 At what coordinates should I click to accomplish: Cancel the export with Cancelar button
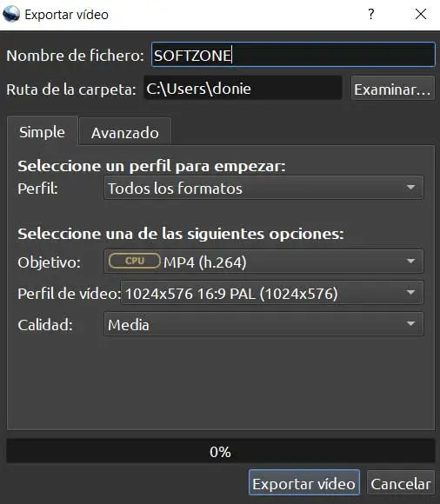pos(401,483)
